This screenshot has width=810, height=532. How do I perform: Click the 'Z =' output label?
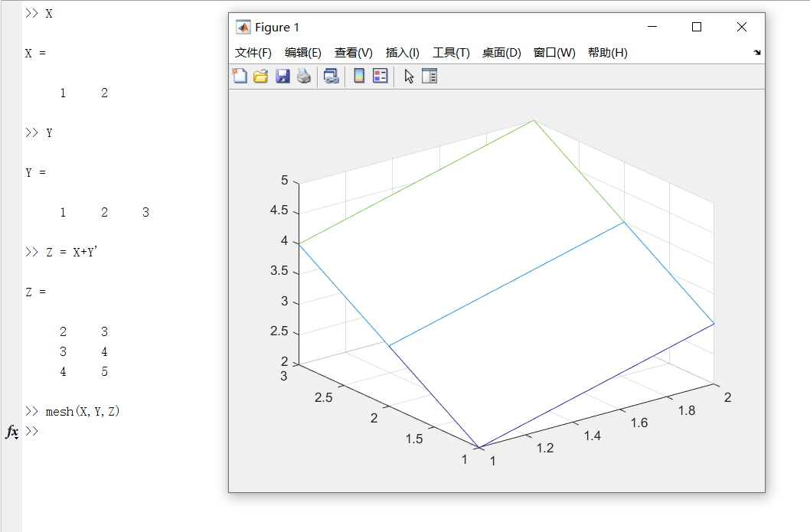click(36, 292)
